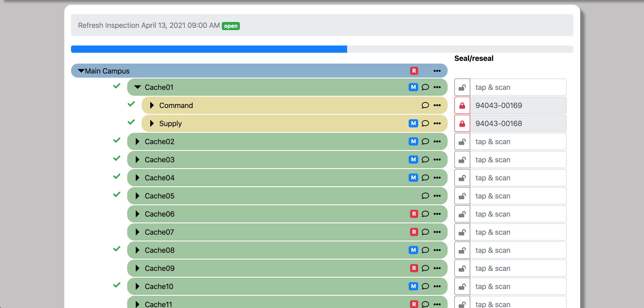Click the tap & scan field for Cache06

click(x=518, y=214)
